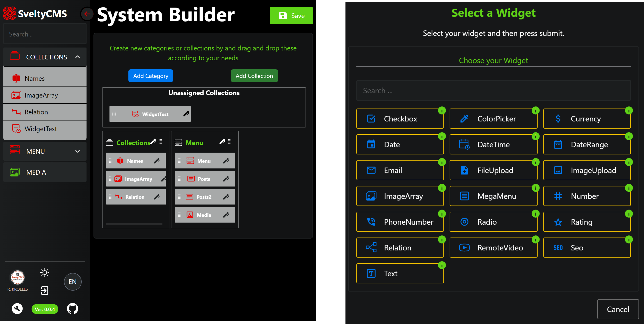Screen dimensions: 644x324
Task: Click the widget Search field
Action: pyautogui.click(x=494, y=90)
